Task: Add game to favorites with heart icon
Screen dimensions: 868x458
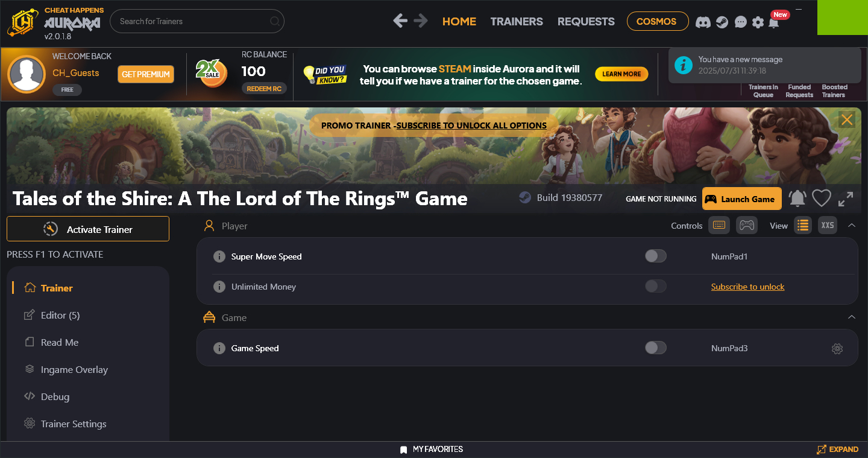Action: tap(822, 199)
